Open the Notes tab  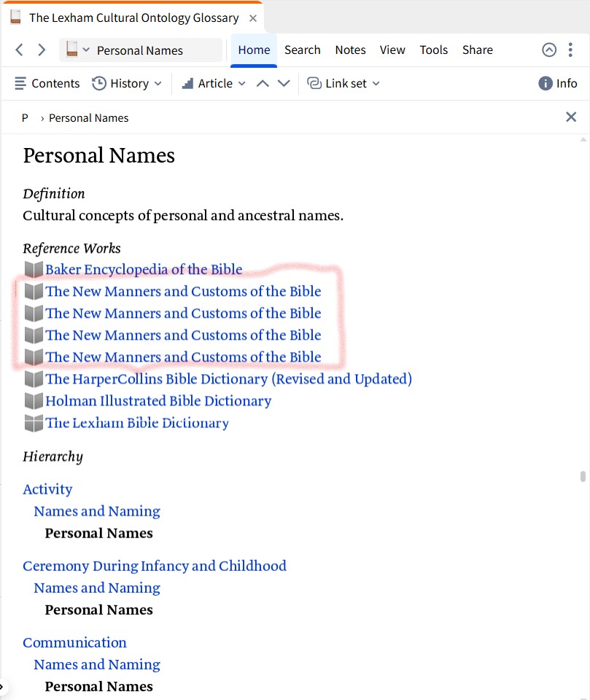point(350,50)
